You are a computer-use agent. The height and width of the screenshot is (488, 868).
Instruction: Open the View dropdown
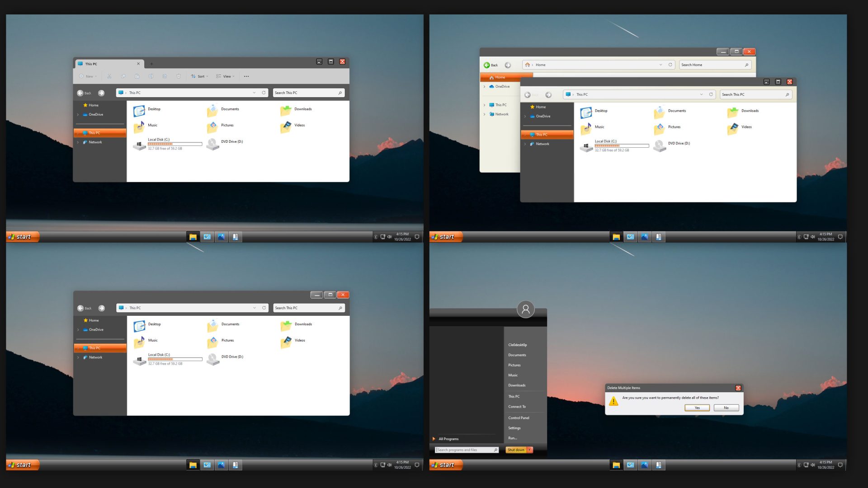[x=226, y=76]
